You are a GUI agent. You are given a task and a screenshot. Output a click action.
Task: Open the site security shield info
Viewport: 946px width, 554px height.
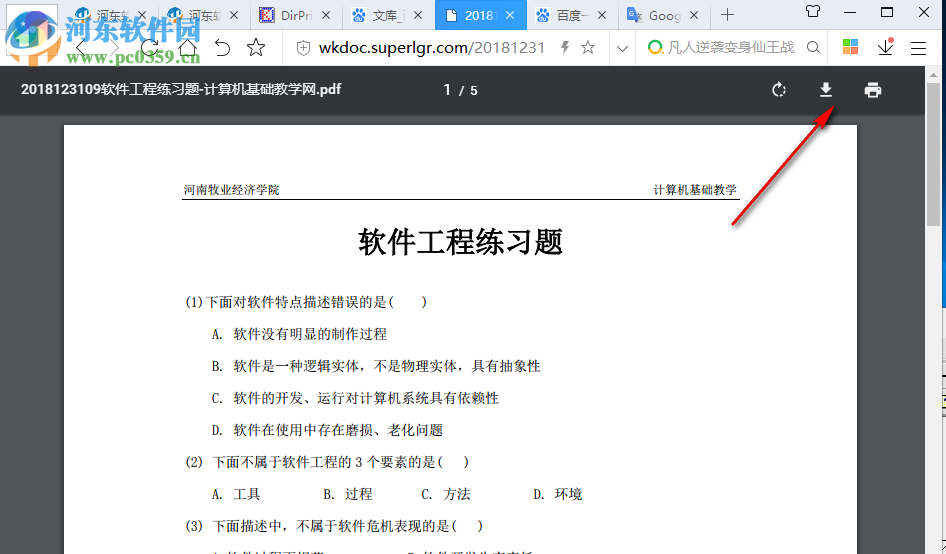(x=303, y=48)
